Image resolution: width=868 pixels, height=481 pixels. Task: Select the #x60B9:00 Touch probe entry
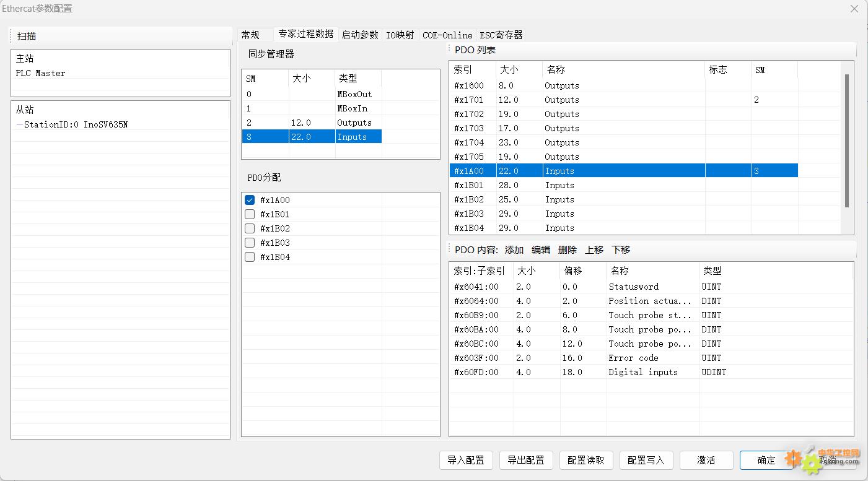point(651,315)
